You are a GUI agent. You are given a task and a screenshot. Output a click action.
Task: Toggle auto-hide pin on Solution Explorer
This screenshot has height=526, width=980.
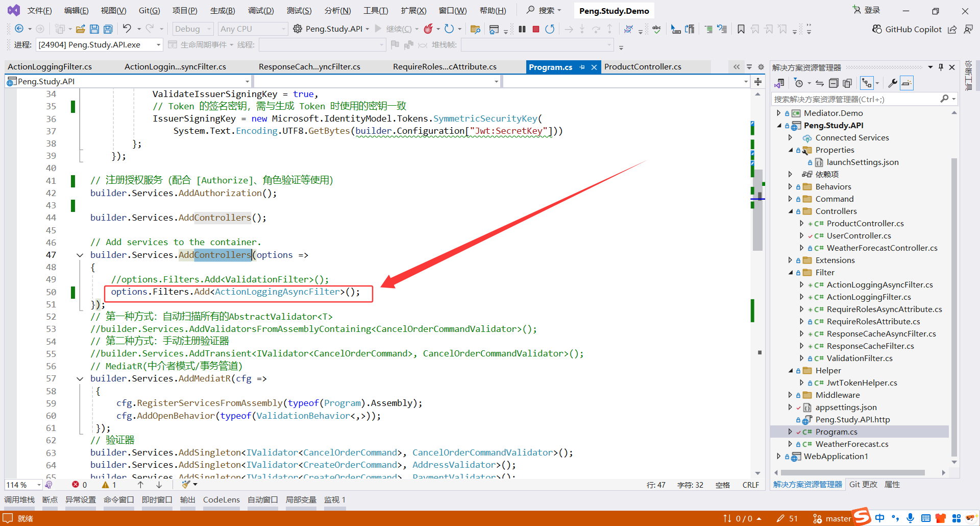tap(941, 67)
